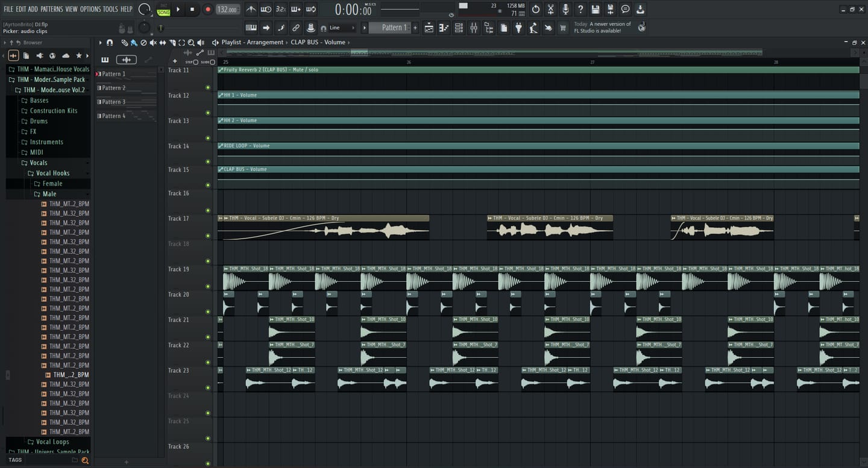868x468 pixels.
Task: Click the record button
Action: pyautogui.click(x=207, y=10)
